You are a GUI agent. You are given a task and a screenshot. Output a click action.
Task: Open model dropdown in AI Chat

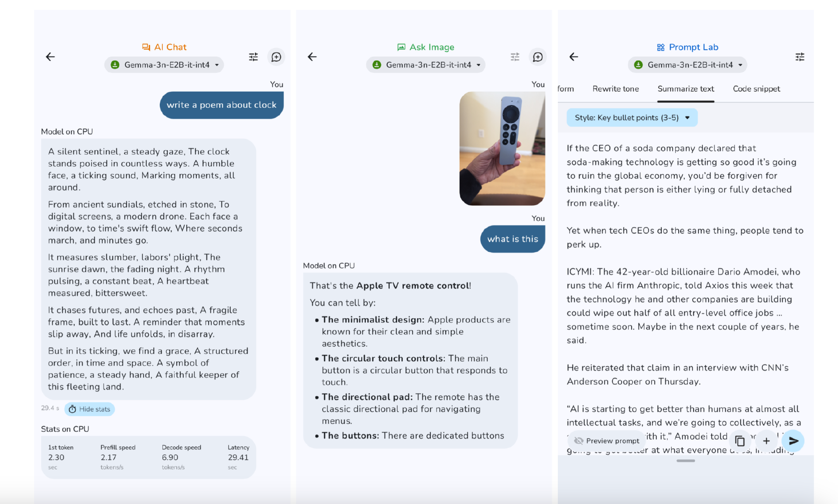(x=164, y=65)
